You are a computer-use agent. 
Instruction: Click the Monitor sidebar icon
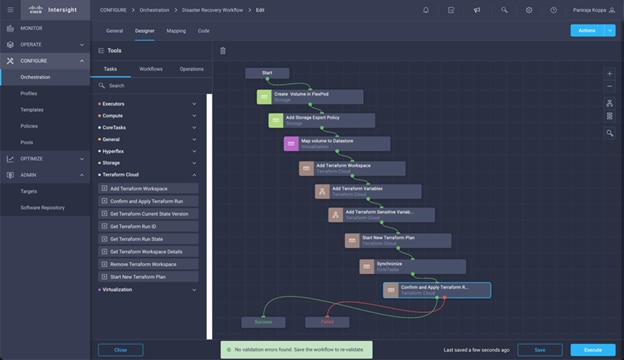pos(10,28)
